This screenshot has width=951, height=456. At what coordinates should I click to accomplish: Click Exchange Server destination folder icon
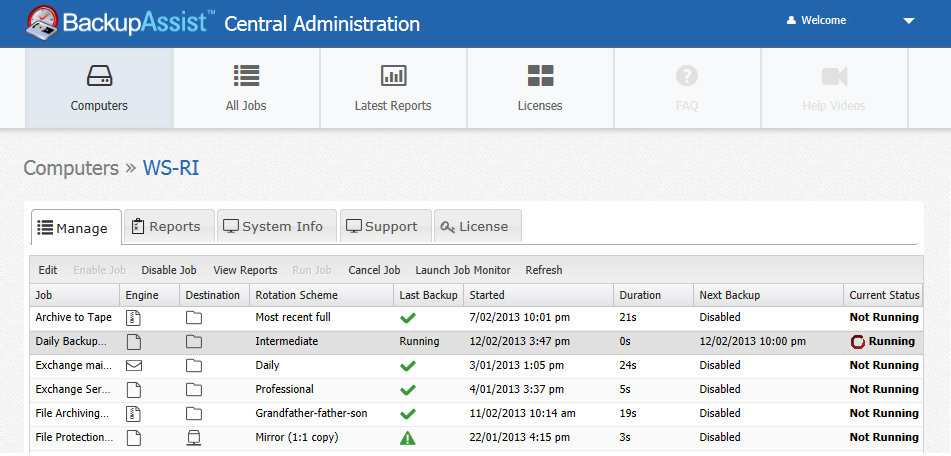(x=193, y=389)
